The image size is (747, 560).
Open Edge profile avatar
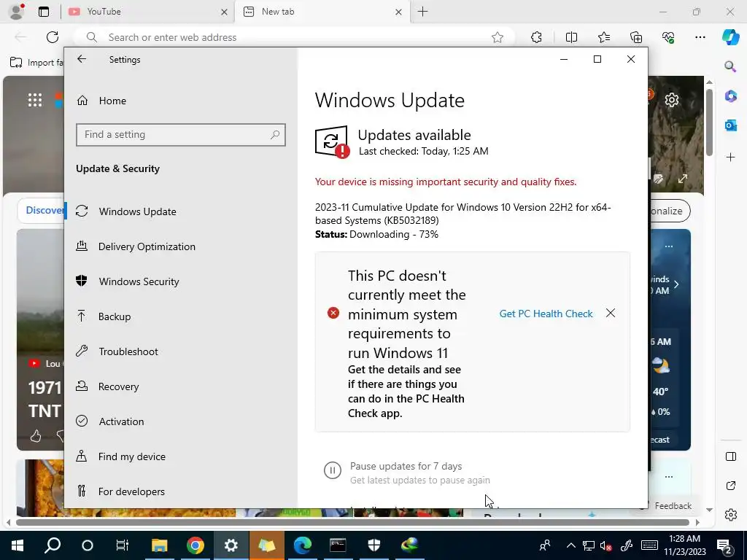click(x=17, y=12)
